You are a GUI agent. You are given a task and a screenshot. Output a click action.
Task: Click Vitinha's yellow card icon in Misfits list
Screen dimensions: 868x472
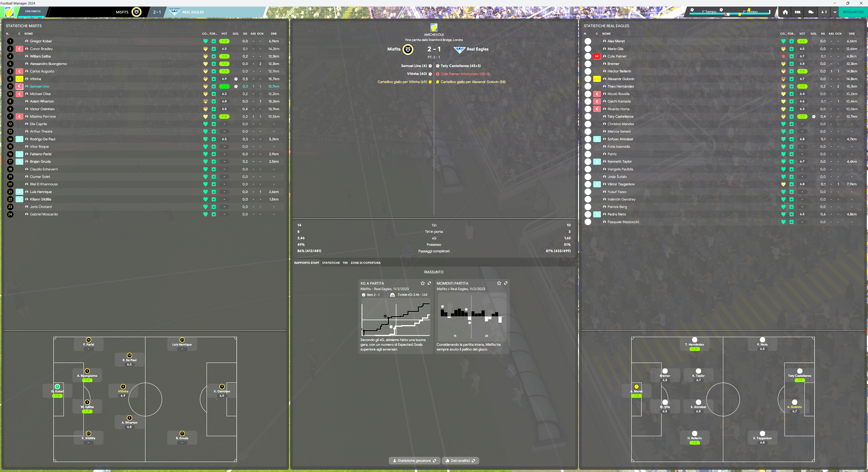coord(19,79)
